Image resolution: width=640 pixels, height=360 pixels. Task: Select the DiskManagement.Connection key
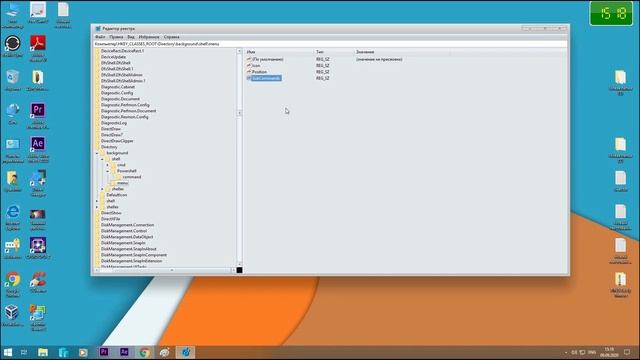[127, 225]
